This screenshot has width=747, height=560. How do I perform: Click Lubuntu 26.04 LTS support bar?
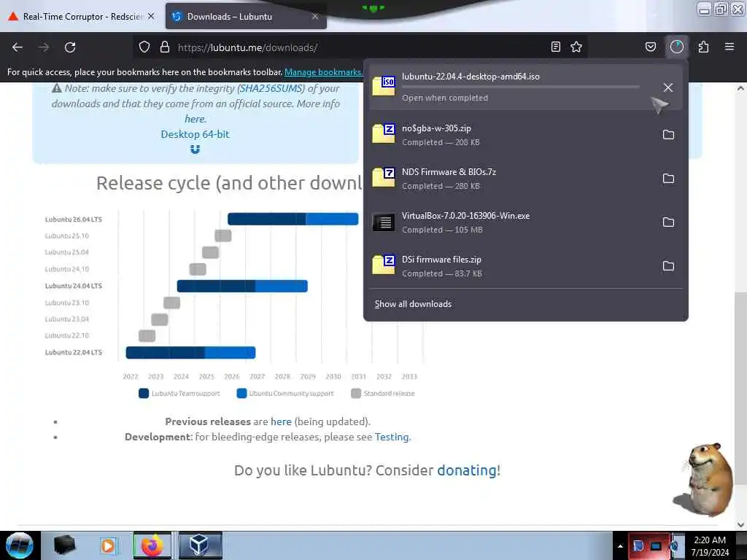click(293, 219)
